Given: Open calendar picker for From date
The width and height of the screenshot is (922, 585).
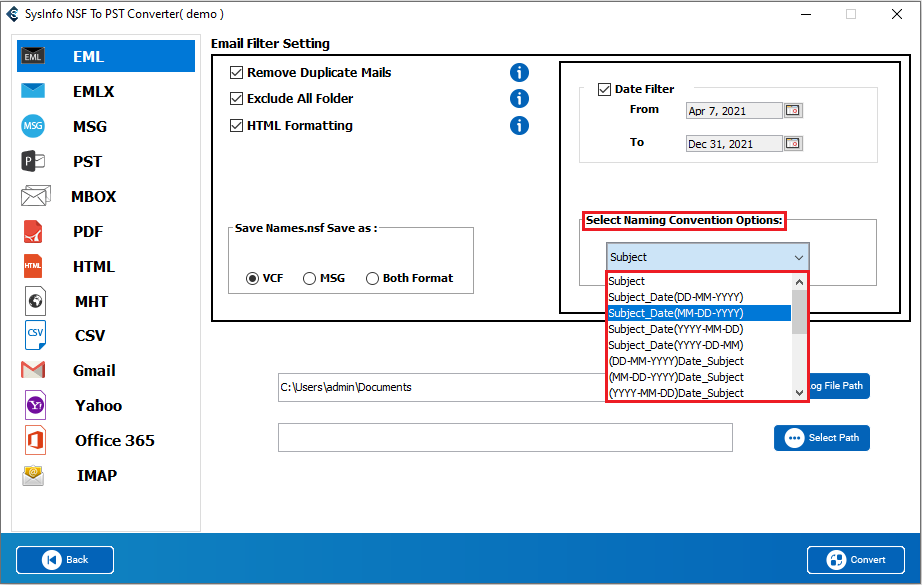Looking at the screenshot, I should coord(793,111).
